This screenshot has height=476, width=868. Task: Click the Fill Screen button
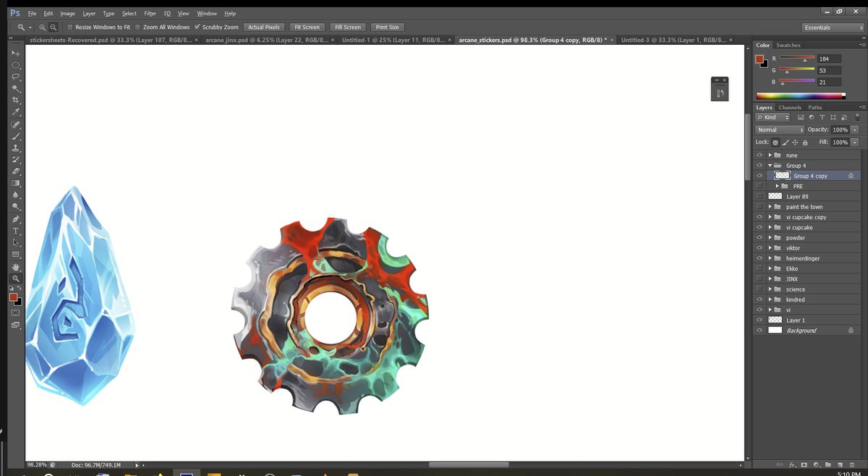[x=348, y=27]
